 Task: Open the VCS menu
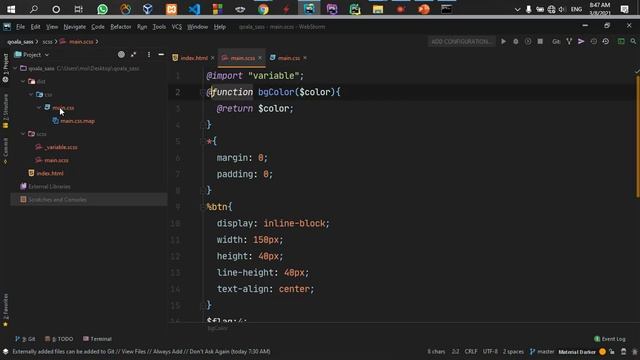tap(177, 27)
